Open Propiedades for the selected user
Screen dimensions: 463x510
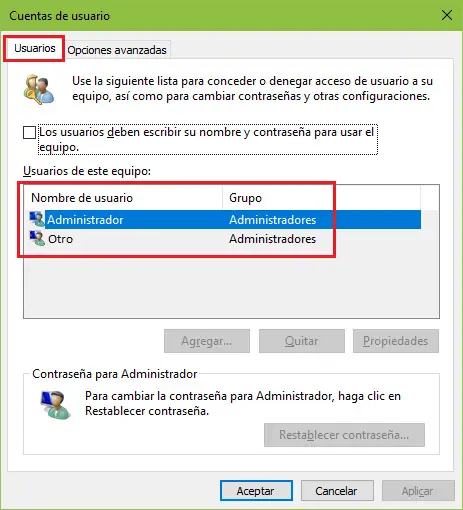click(396, 341)
